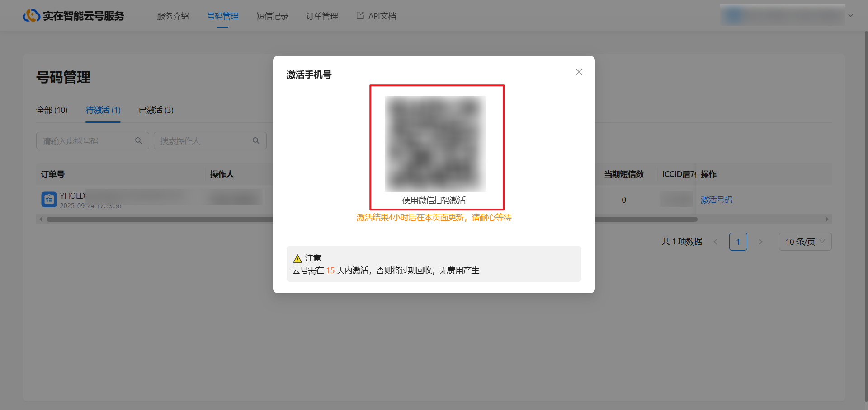Close the 激活手机号 dialog
868x410 pixels.
pos(579,72)
